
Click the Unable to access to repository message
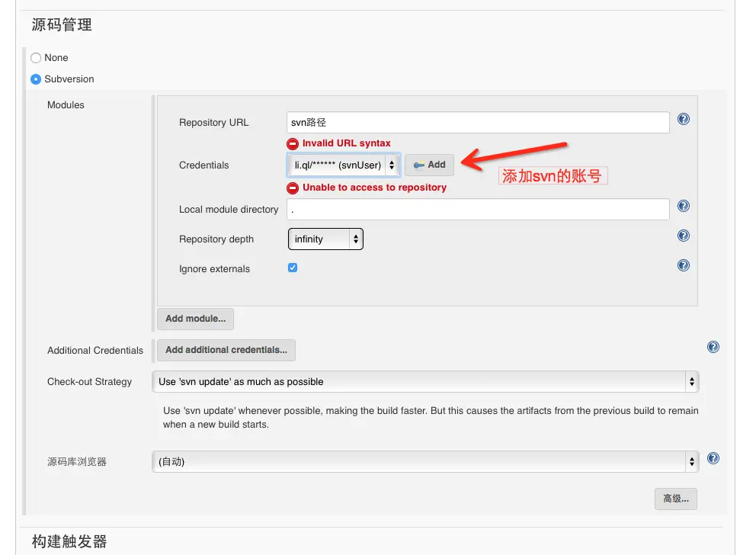pos(374,188)
